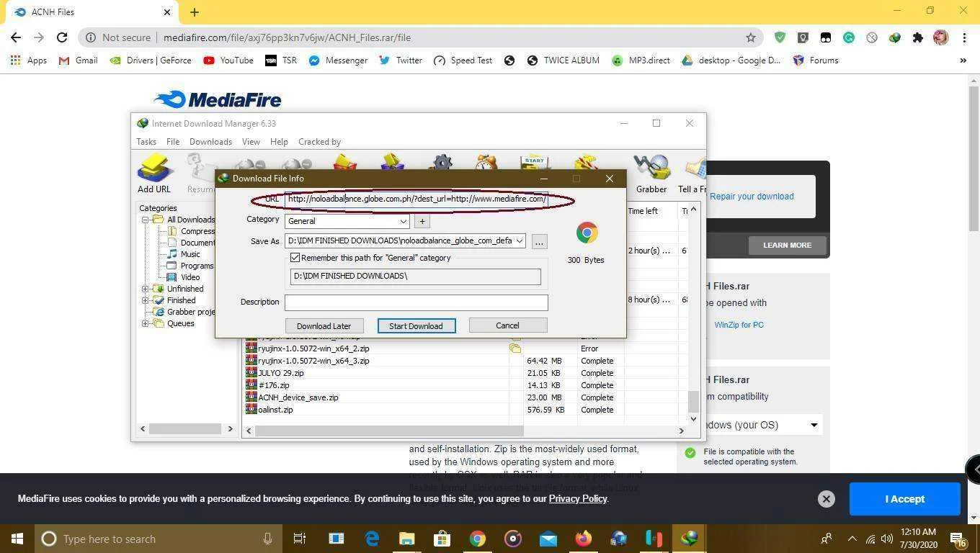Image resolution: width=980 pixels, height=553 pixels.
Task: Open the Chrome profile avatar
Action: coord(941,37)
